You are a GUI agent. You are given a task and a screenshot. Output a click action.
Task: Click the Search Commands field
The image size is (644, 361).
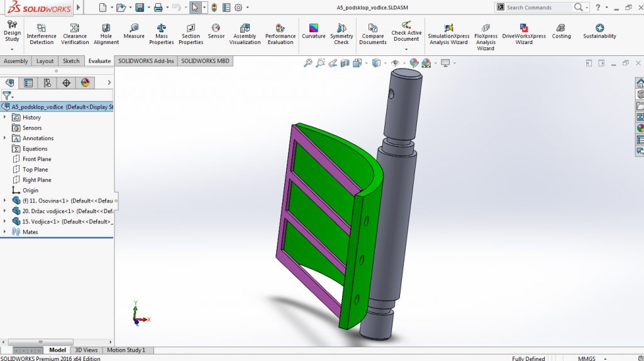tap(538, 8)
